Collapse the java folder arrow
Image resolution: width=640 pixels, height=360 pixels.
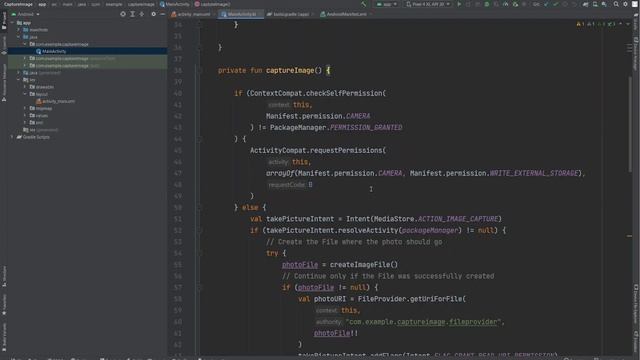pyautogui.click(x=19, y=37)
